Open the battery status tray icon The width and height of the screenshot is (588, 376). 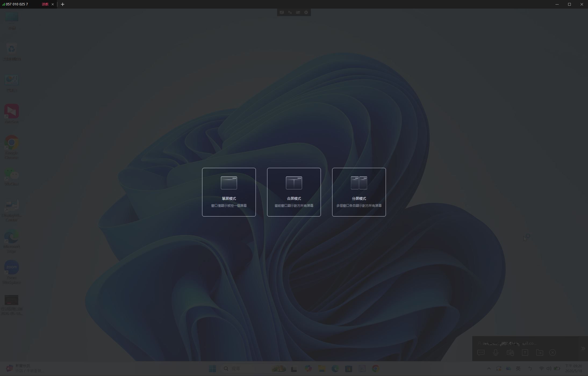point(557,368)
